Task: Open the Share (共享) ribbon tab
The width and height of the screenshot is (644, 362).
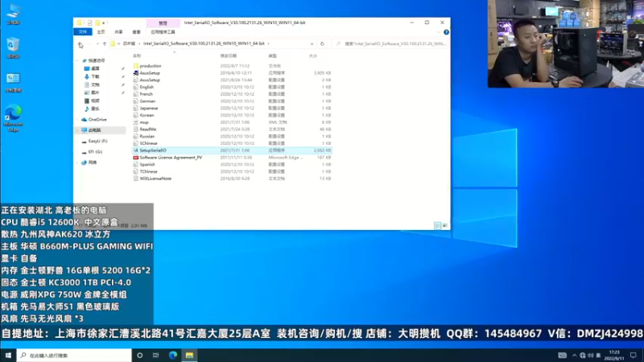Action: coord(118,32)
